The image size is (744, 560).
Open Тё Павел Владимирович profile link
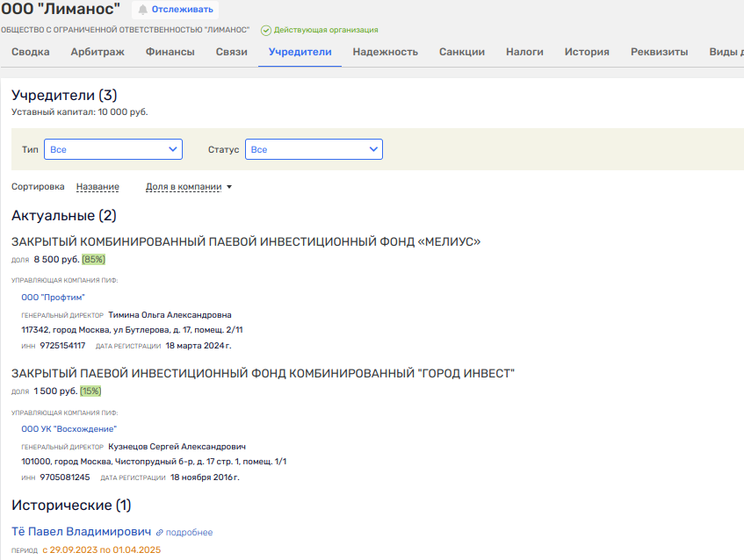click(x=81, y=532)
